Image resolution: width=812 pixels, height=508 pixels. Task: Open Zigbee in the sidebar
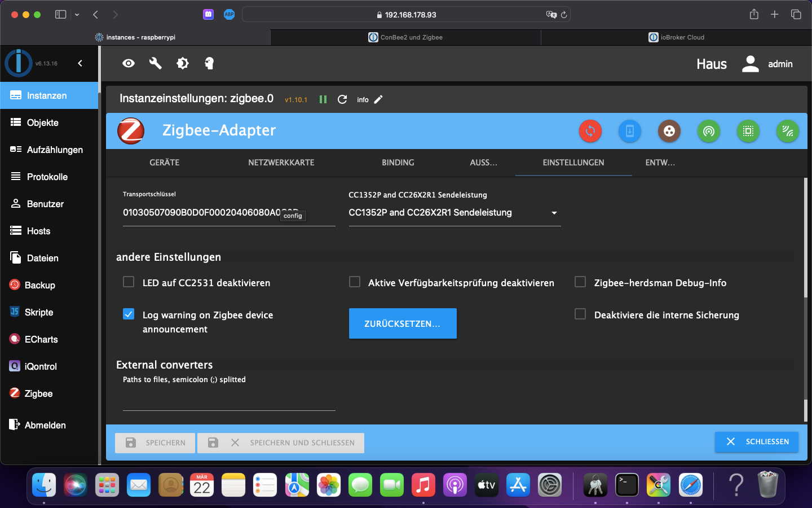tap(49, 393)
